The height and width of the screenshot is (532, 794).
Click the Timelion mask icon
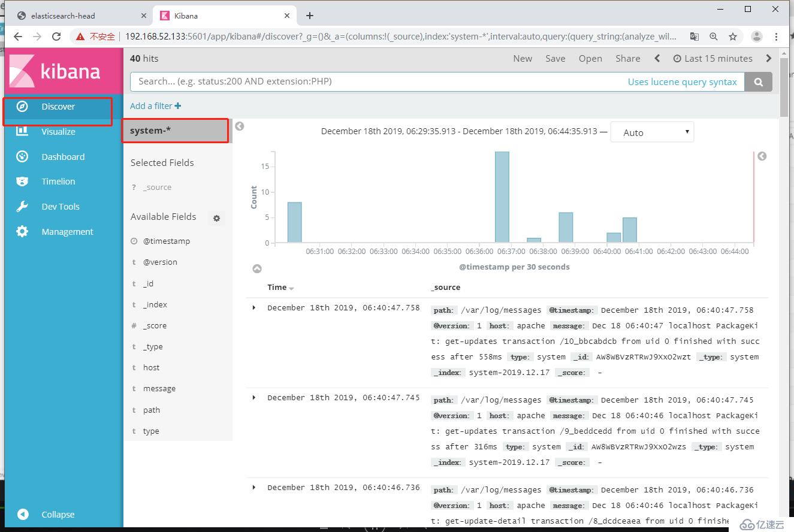coord(22,182)
